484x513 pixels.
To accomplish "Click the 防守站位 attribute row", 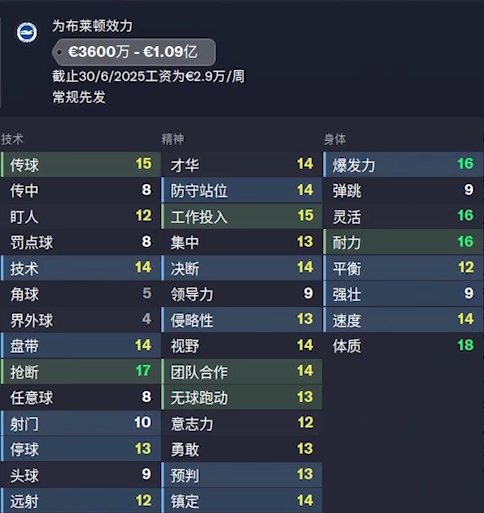I will pyautogui.click(x=242, y=190).
